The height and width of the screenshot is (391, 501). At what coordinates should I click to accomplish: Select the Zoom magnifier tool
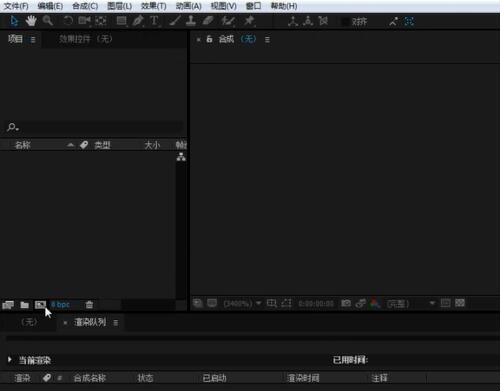point(48,21)
